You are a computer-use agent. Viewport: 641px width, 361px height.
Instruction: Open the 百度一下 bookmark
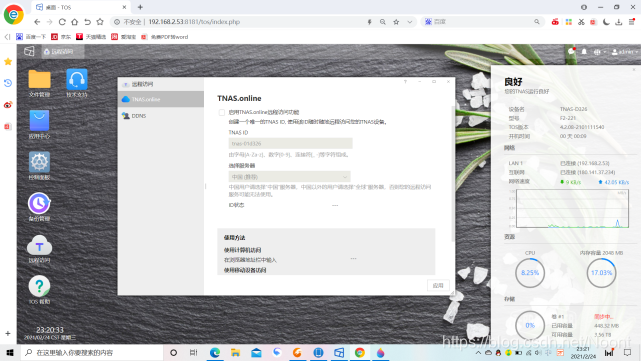coord(31,37)
